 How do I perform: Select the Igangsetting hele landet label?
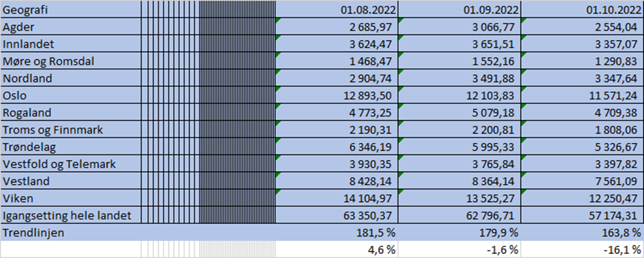[71, 215]
